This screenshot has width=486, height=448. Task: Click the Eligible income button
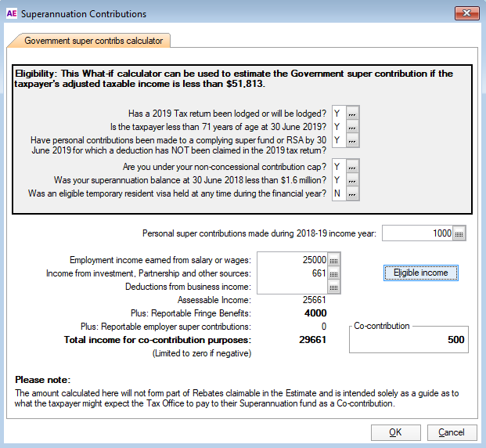(x=420, y=273)
